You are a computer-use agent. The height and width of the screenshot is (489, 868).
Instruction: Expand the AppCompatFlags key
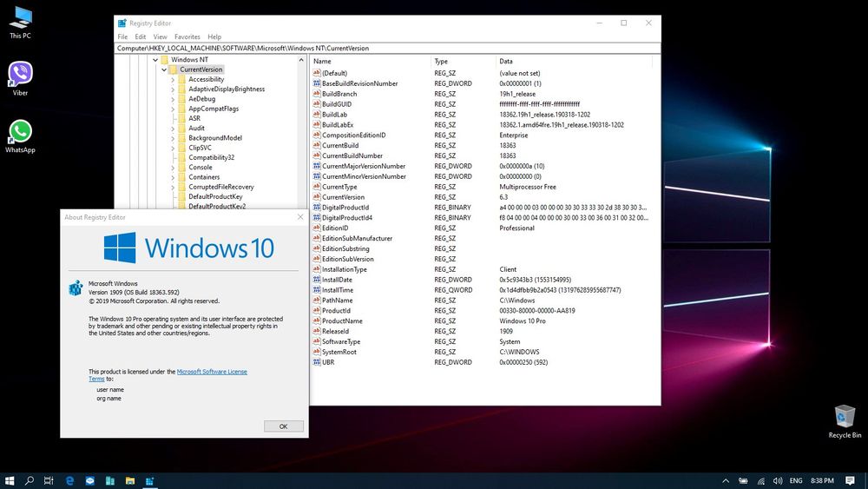click(x=173, y=109)
